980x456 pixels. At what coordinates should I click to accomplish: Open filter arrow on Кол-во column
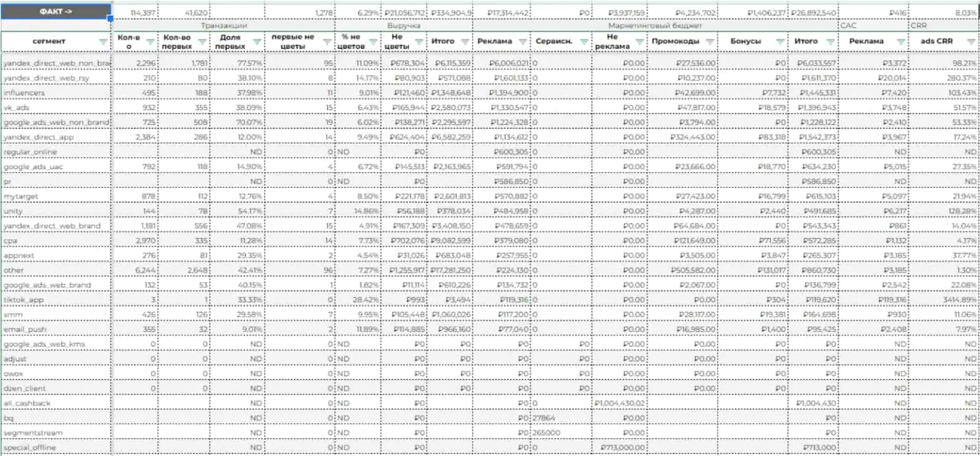pos(150,42)
